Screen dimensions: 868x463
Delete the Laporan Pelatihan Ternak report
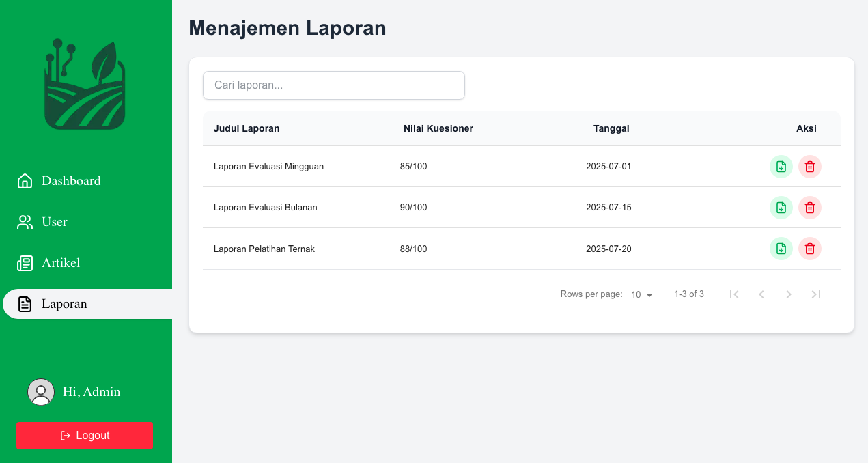809,249
